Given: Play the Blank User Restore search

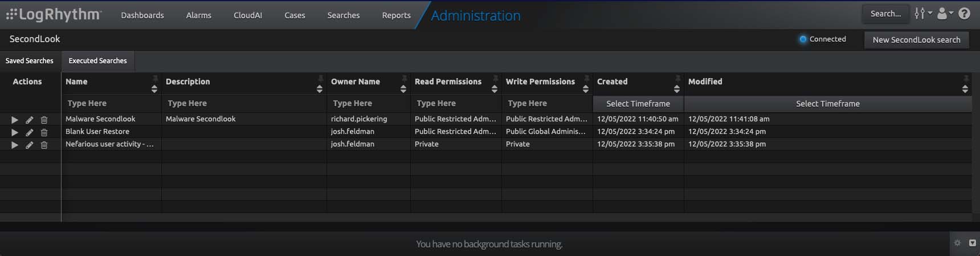Looking at the screenshot, I should tap(15, 132).
